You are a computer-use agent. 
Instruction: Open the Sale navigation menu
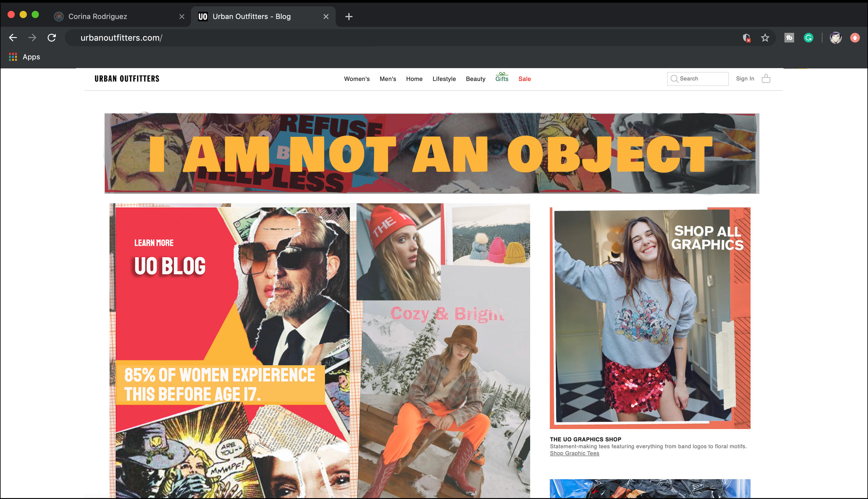[524, 79]
